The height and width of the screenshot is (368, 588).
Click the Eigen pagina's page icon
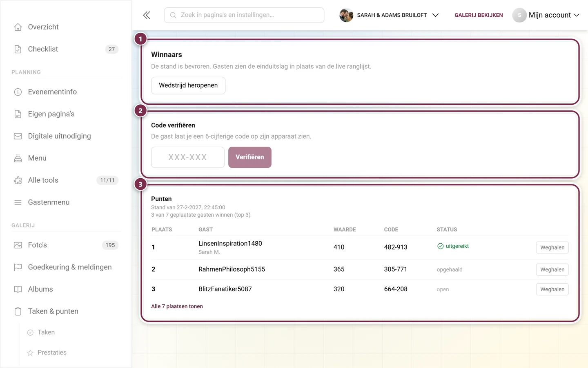18,114
